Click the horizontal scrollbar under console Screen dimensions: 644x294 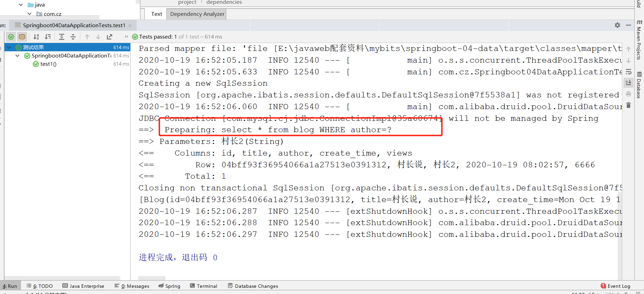152,278
